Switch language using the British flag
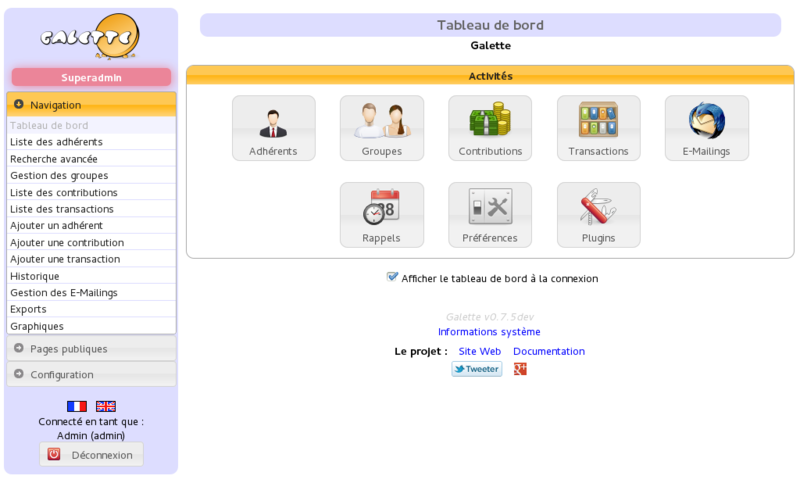The image size is (800, 490). pos(106,406)
